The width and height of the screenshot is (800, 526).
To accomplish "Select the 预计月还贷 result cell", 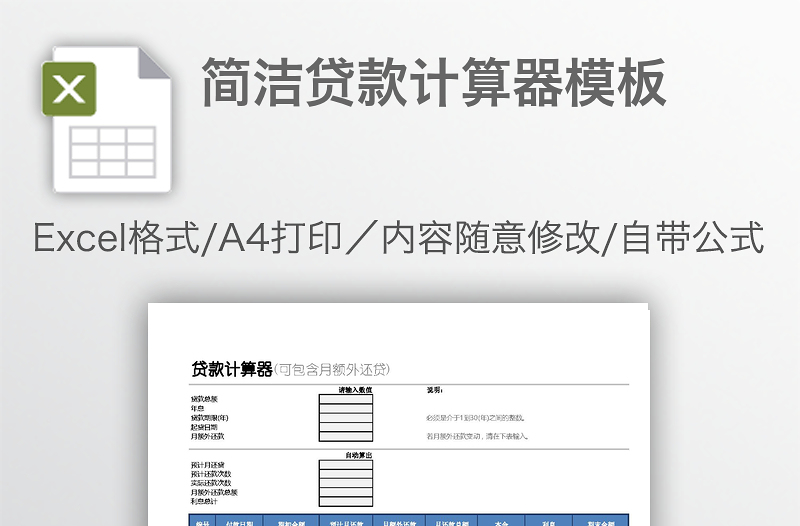I will click(x=346, y=465).
